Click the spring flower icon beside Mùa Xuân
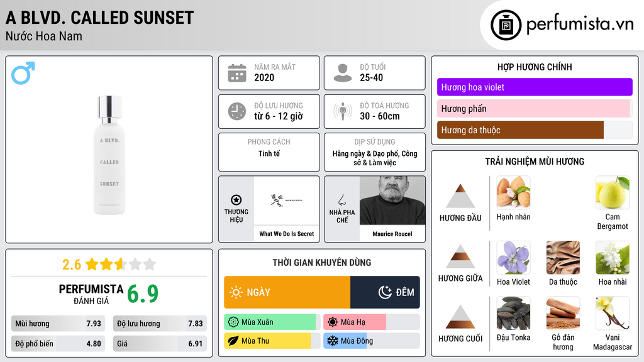This screenshot has width=644, height=362. (x=233, y=322)
